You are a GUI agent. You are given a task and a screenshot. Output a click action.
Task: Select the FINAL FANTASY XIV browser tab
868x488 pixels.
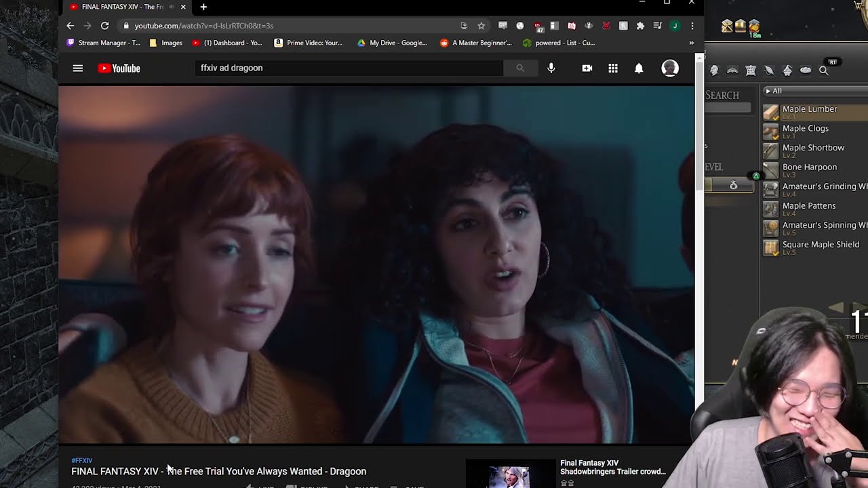pyautogui.click(x=122, y=7)
